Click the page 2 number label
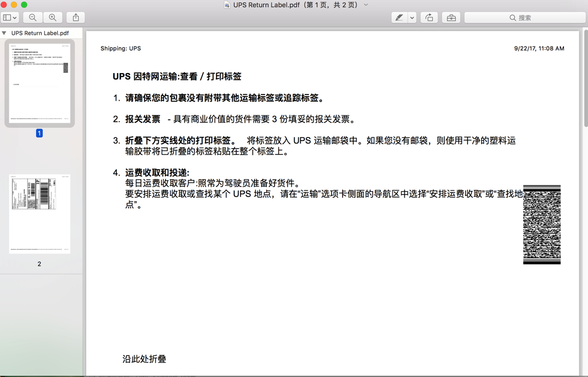Viewport: 588px width, 377px height. point(39,264)
